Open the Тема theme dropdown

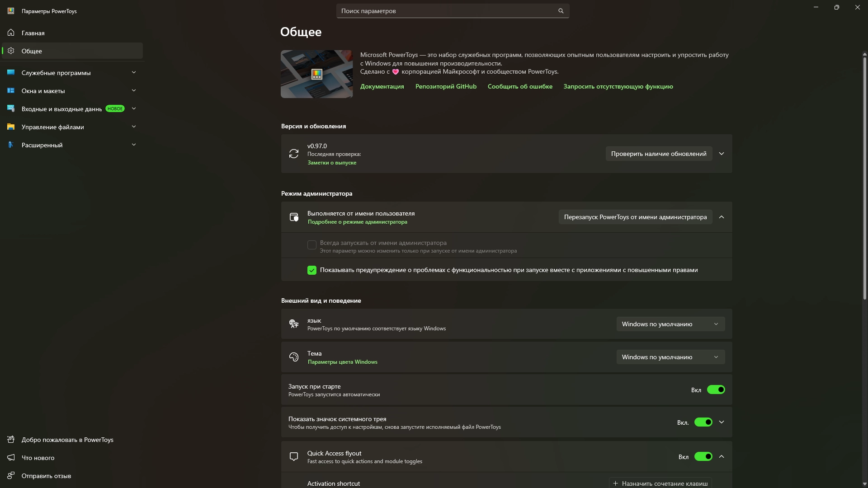[670, 357]
